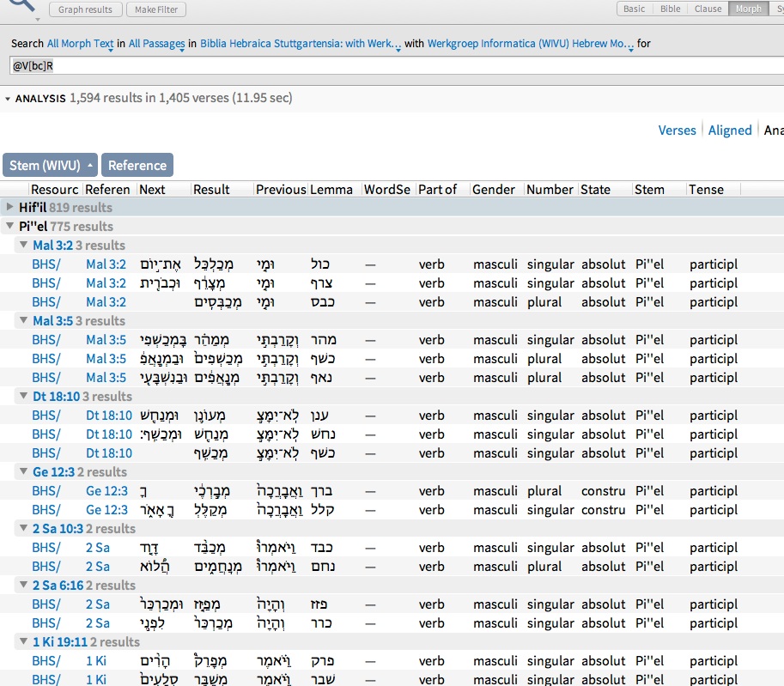Collapse the Ge 12:3 results group
The width and height of the screenshot is (784, 686).
[23, 471]
